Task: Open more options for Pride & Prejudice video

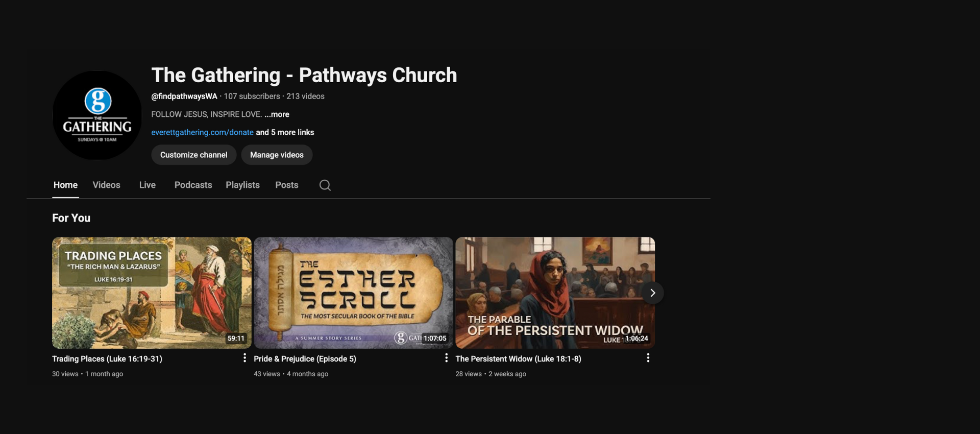Action: click(x=446, y=358)
